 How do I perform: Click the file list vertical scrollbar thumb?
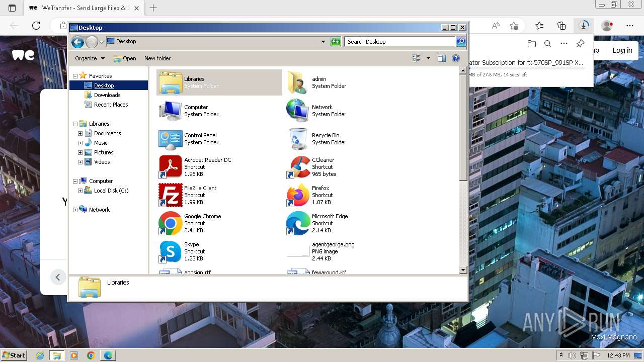[463, 128]
